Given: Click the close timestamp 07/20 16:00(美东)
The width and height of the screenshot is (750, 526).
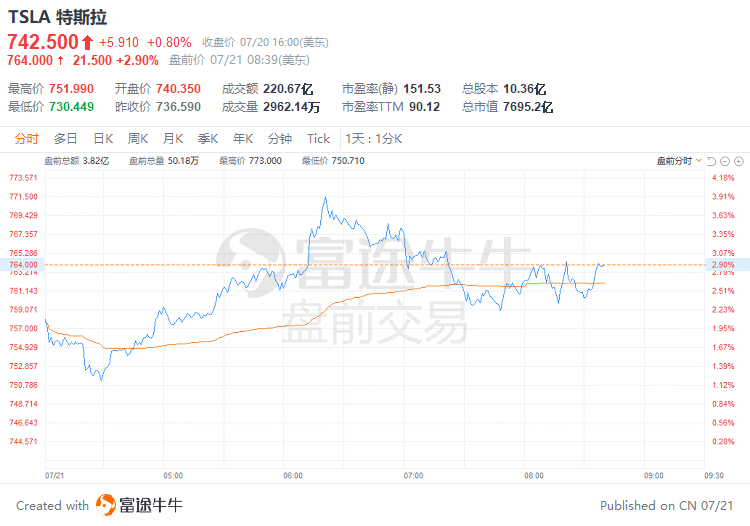Looking at the screenshot, I should click(284, 43).
